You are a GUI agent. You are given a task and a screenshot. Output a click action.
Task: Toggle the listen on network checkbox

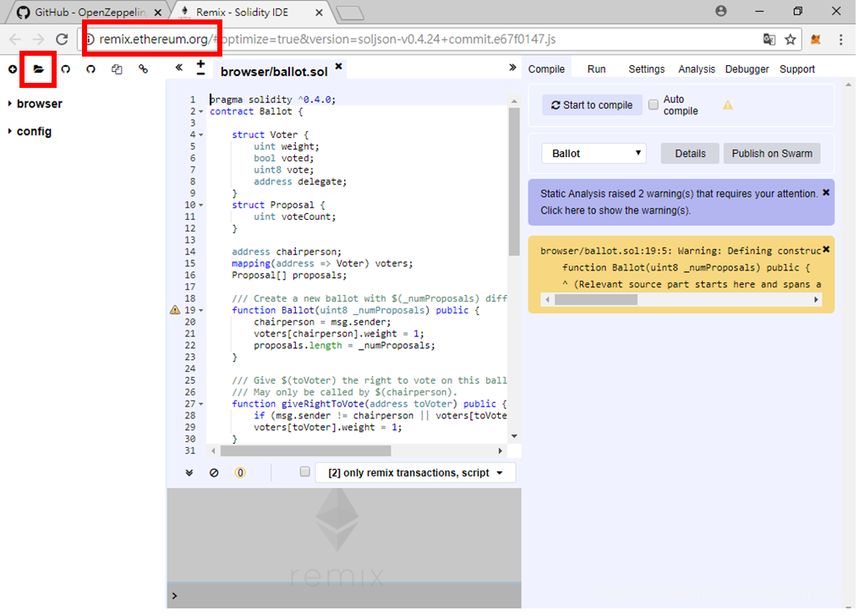pos(305,472)
